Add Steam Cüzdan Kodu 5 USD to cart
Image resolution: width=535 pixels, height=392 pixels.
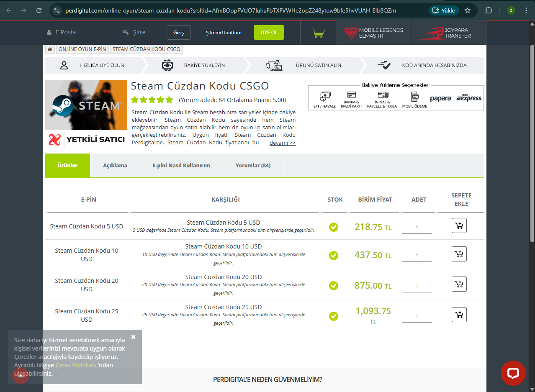tap(459, 226)
